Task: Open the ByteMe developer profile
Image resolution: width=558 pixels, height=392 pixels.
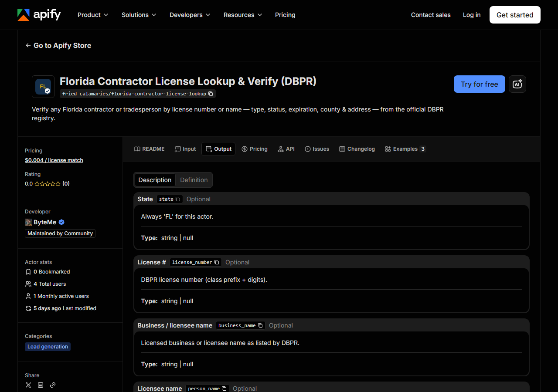Action: (x=45, y=222)
